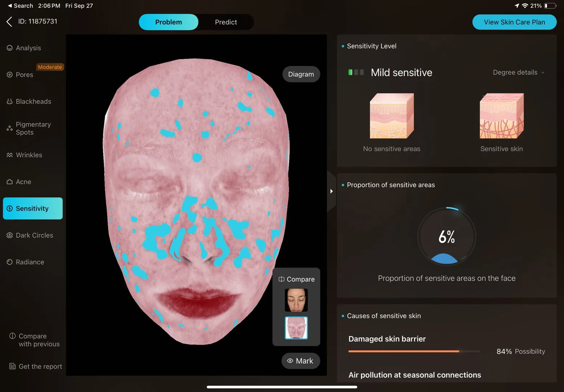Open the Wrinkles analysis section

click(29, 155)
